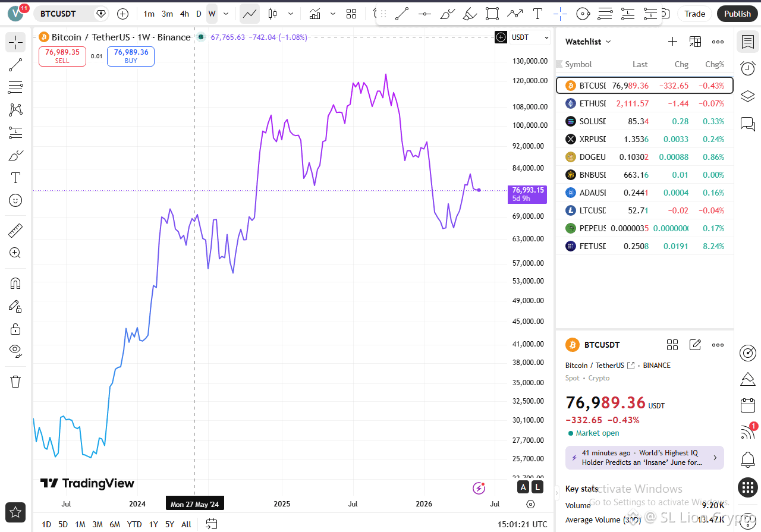
Task: Pick the brush in floating drawing toolbar
Action: point(448,14)
